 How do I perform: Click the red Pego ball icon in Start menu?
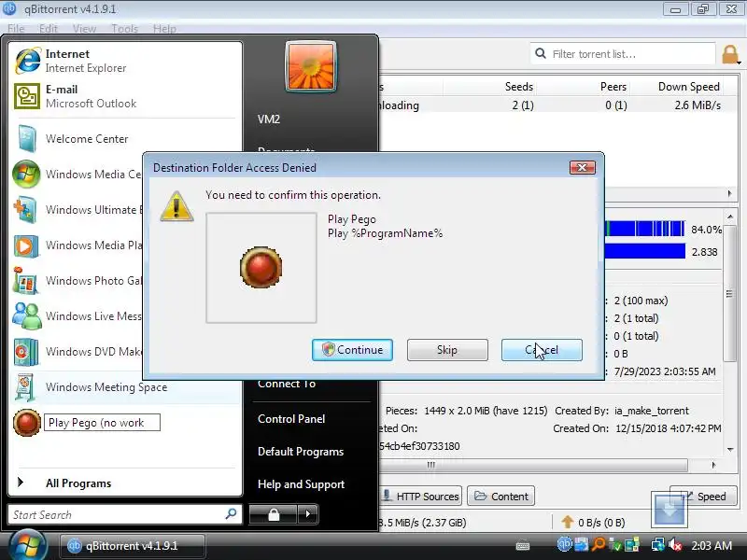(x=27, y=423)
